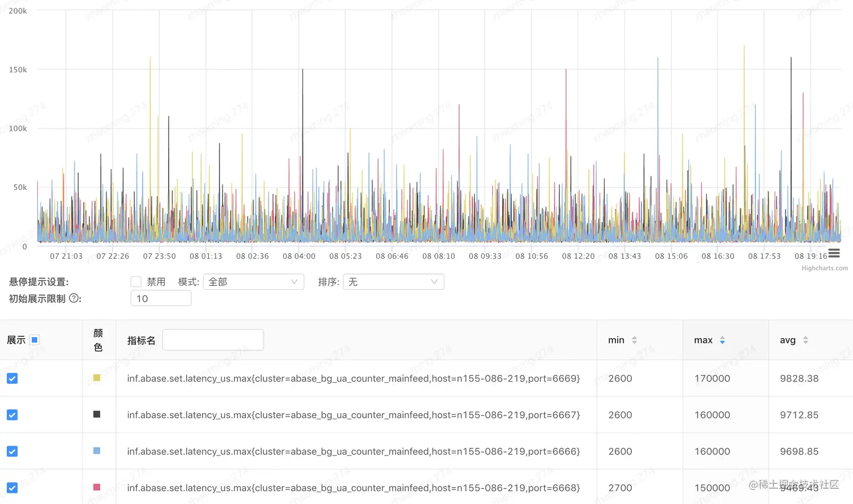Click the blue color swatch for port=6666
The height and width of the screenshot is (504, 853).
point(96,451)
